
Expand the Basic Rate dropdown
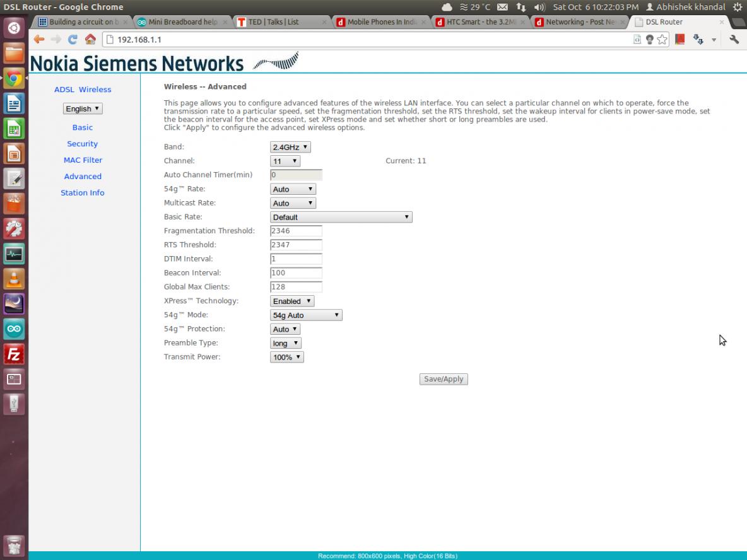tap(341, 217)
